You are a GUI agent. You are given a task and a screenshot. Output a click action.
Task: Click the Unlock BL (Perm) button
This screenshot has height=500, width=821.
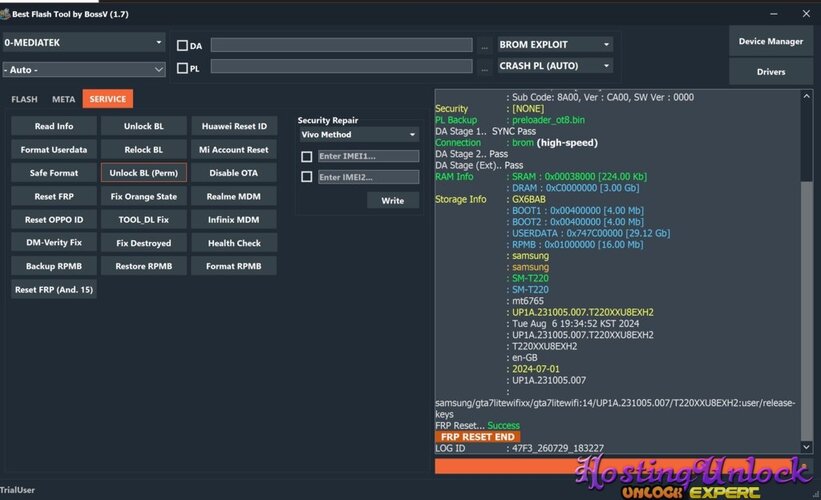pyautogui.click(x=143, y=173)
